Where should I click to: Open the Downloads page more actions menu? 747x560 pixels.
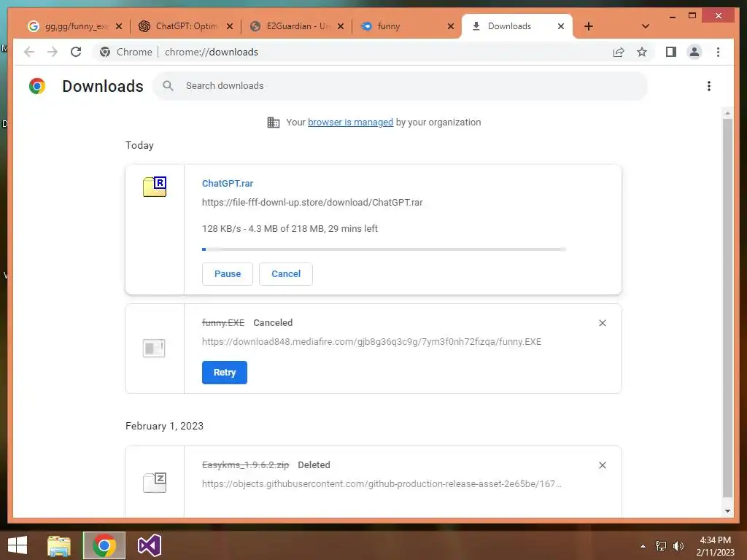pos(709,86)
